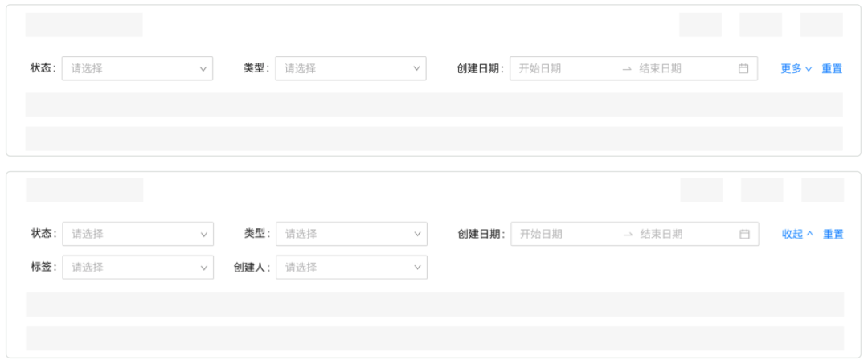Click 开始日期 field in top panel

click(x=563, y=68)
